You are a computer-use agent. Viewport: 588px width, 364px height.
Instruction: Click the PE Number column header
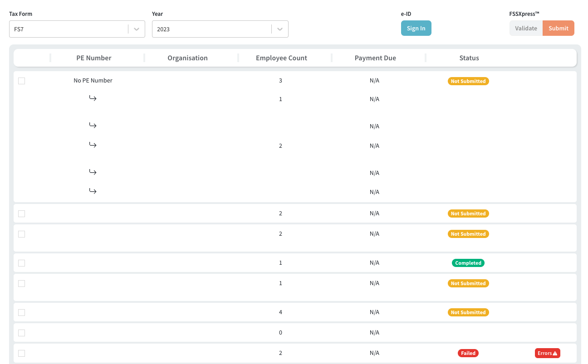(x=94, y=58)
